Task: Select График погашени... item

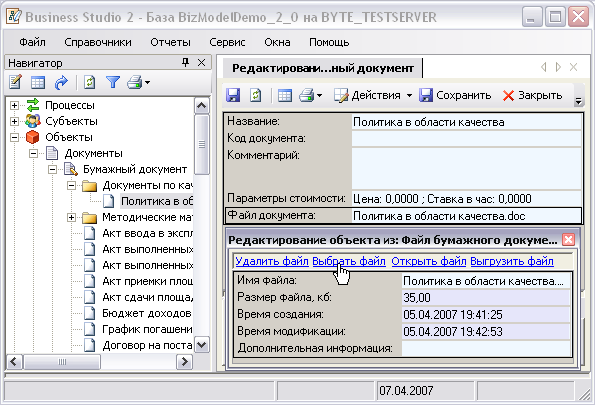Action: click(147, 329)
